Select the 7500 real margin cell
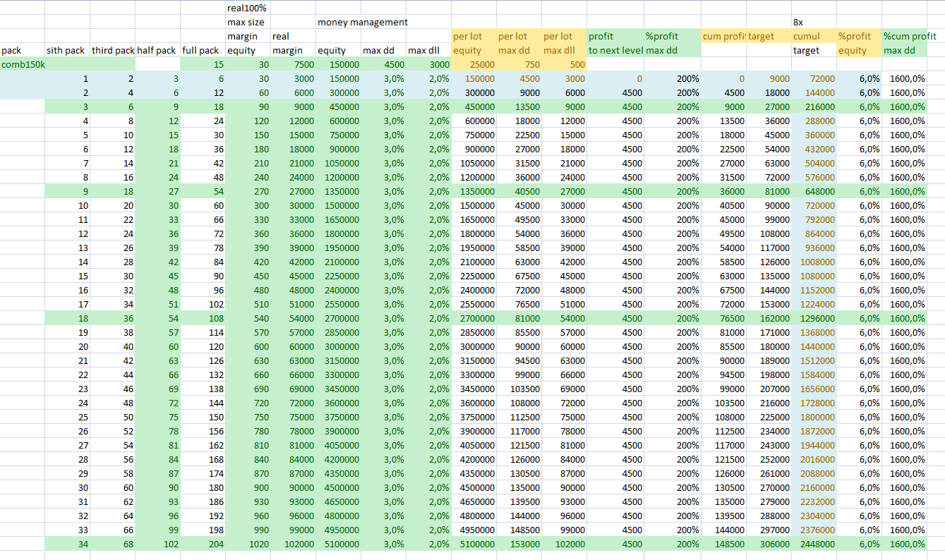Viewport: 945px width, 560px height. pyautogui.click(x=293, y=64)
